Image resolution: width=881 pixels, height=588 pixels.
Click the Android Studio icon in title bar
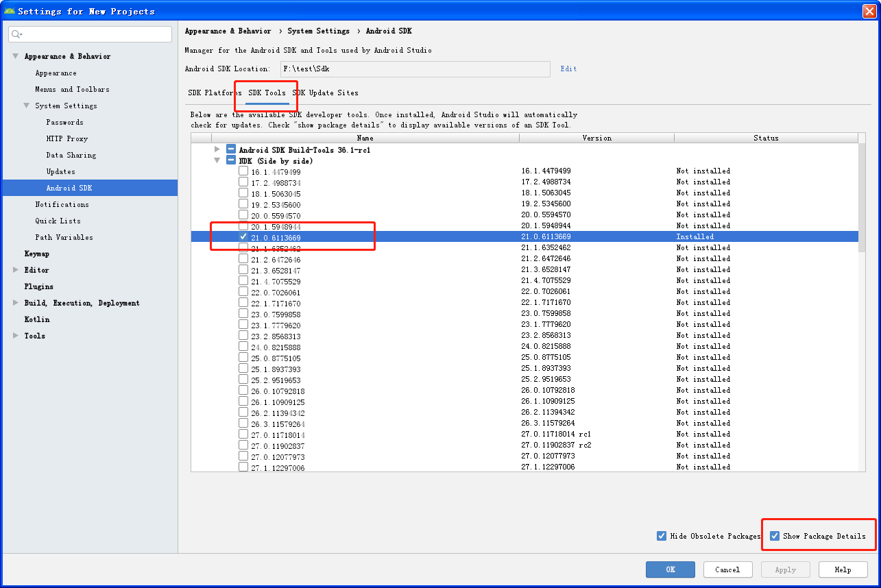(9, 11)
